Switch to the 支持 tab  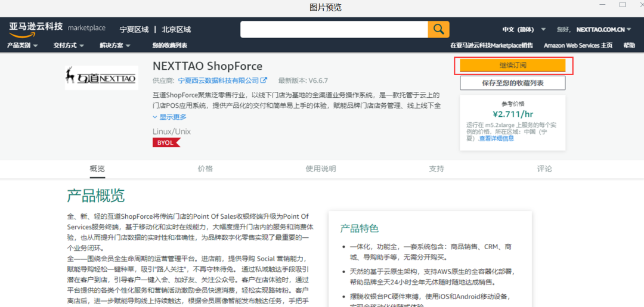tap(436, 169)
